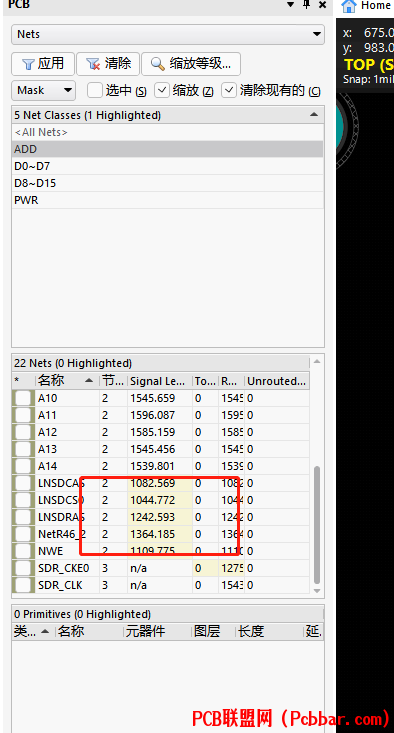Toggle the 清除现有的 checkbox

pyautogui.click(x=229, y=90)
